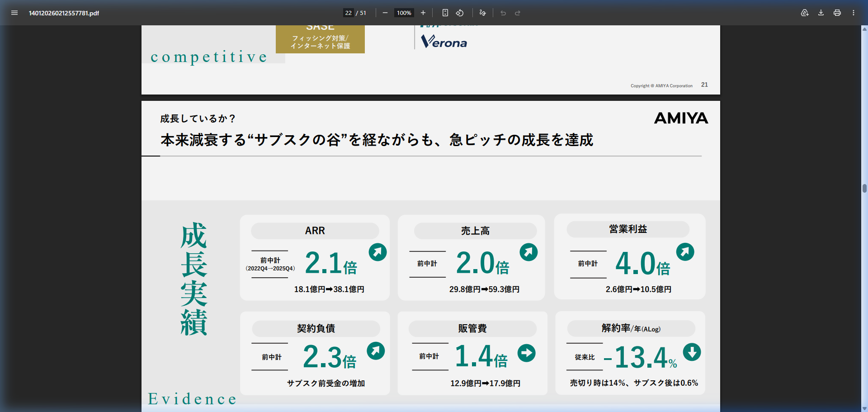The width and height of the screenshot is (868, 412).
Task: Click the page number input field
Action: (348, 13)
